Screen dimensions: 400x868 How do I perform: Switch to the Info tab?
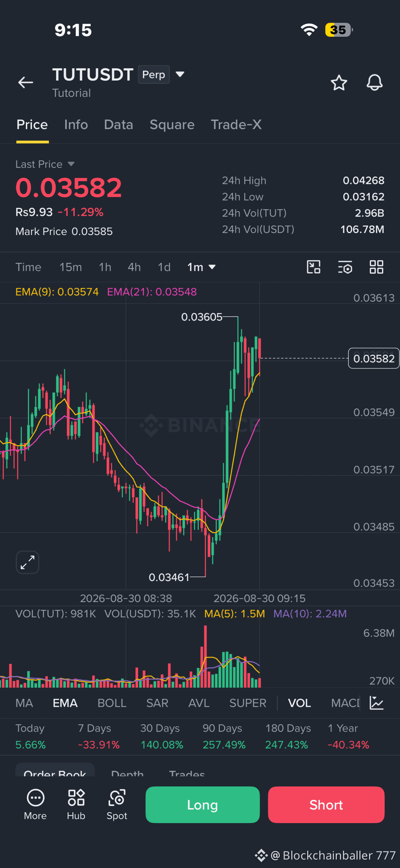pos(76,125)
